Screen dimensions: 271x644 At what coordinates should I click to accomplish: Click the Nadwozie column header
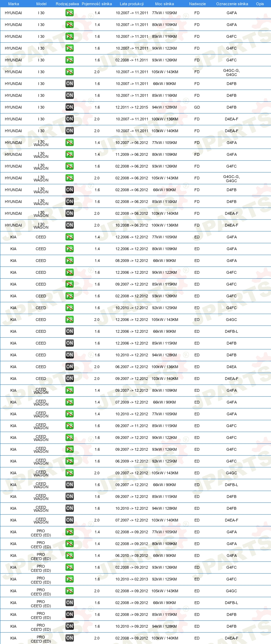tap(198, 4)
